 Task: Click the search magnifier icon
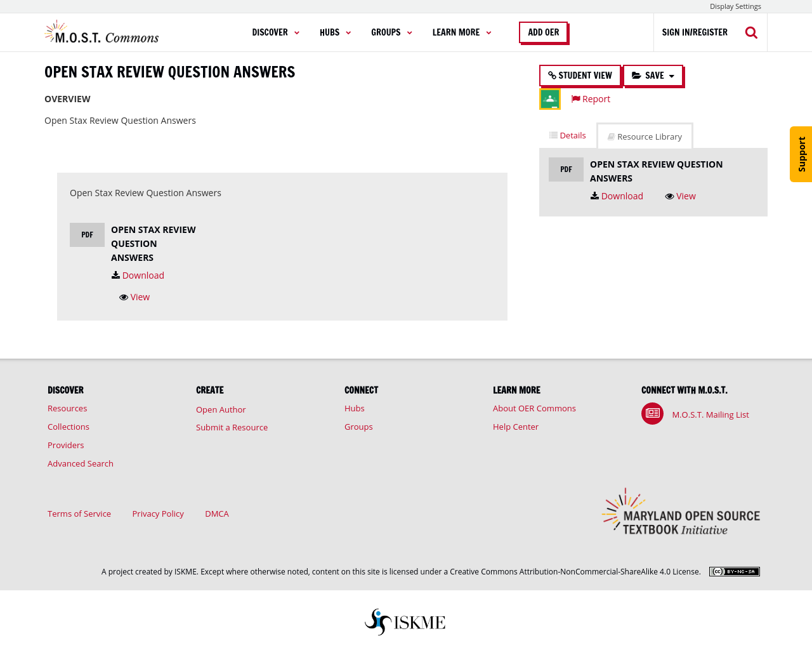point(751,32)
